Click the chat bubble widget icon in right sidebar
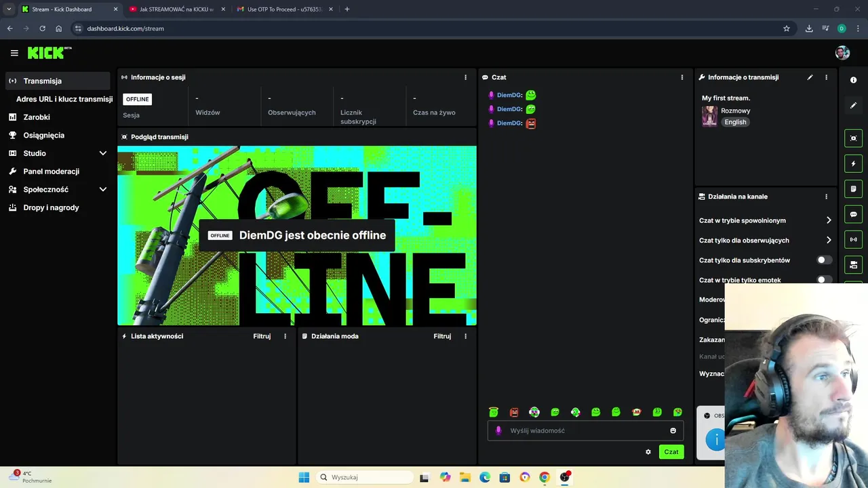 [853, 214]
